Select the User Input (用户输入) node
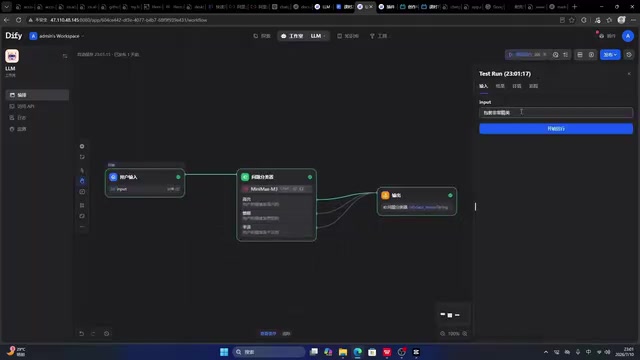640x360 pixels. 144,183
